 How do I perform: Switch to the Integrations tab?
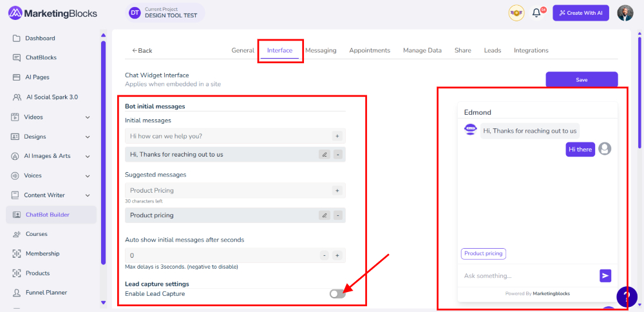[531, 50]
